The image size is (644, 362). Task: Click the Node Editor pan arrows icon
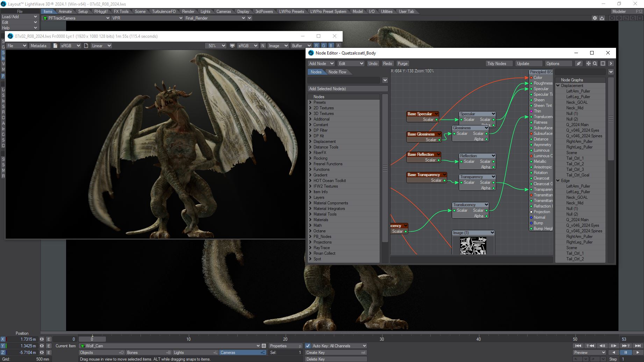click(x=588, y=64)
